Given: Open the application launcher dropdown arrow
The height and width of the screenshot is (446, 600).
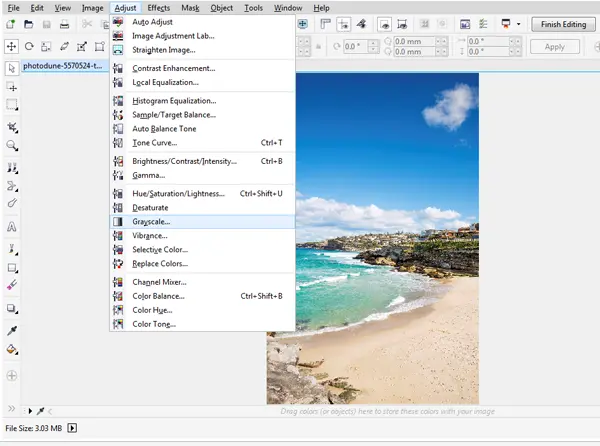Looking at the screenshot, I should tap(518, 24).
